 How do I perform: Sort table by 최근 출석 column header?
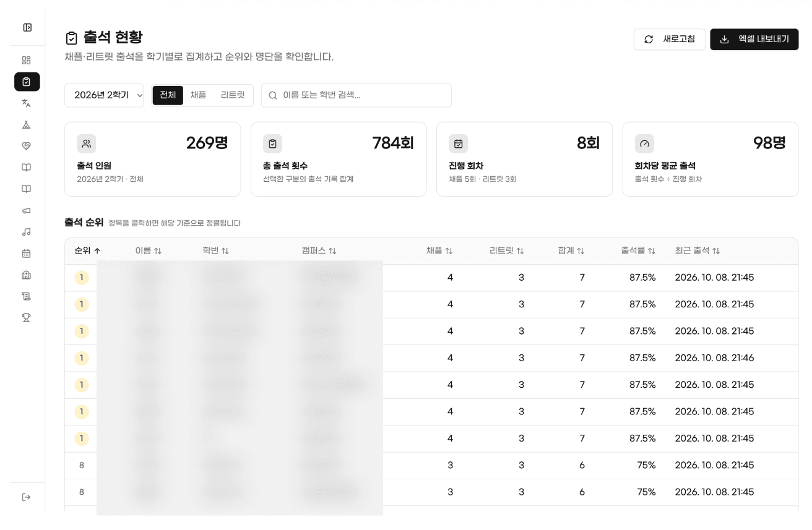[697, 251]
